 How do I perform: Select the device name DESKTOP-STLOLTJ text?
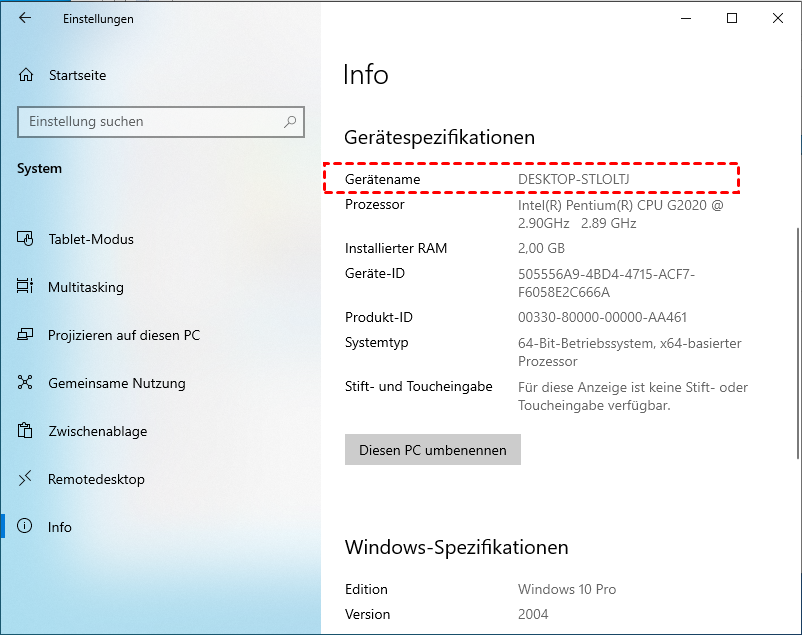(x=573, y=179)
